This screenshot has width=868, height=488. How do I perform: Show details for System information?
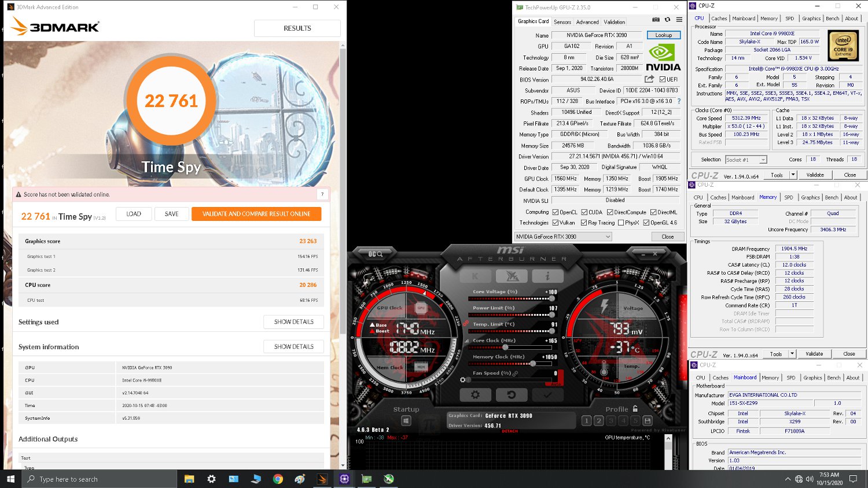[x=294, y=347]
